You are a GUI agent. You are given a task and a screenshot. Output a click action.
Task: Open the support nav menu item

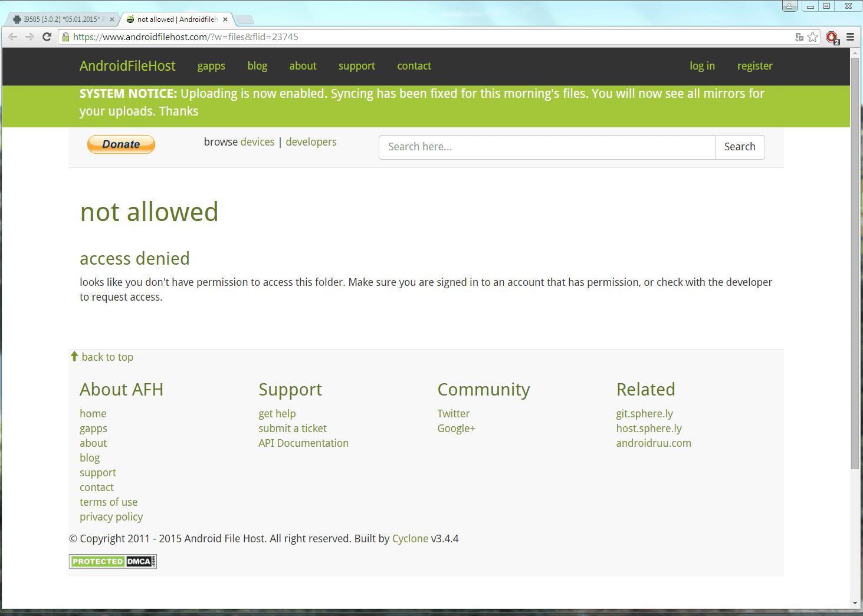357,66
